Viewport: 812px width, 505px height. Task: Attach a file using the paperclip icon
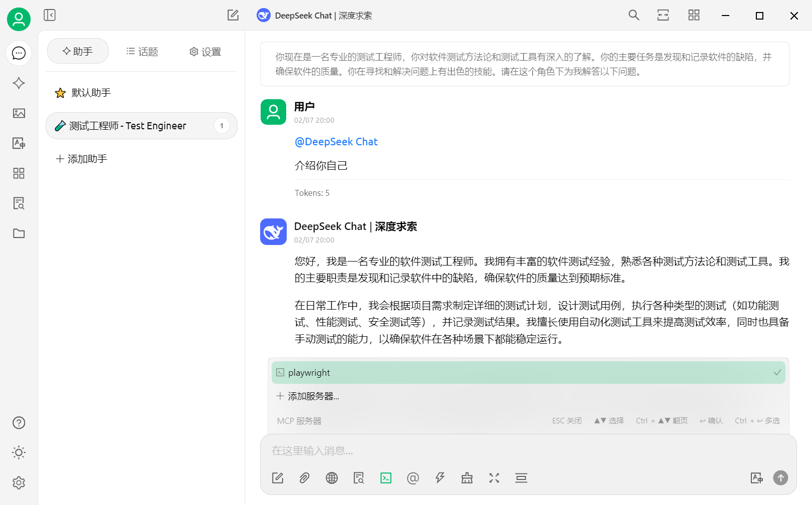pos(304,478)
